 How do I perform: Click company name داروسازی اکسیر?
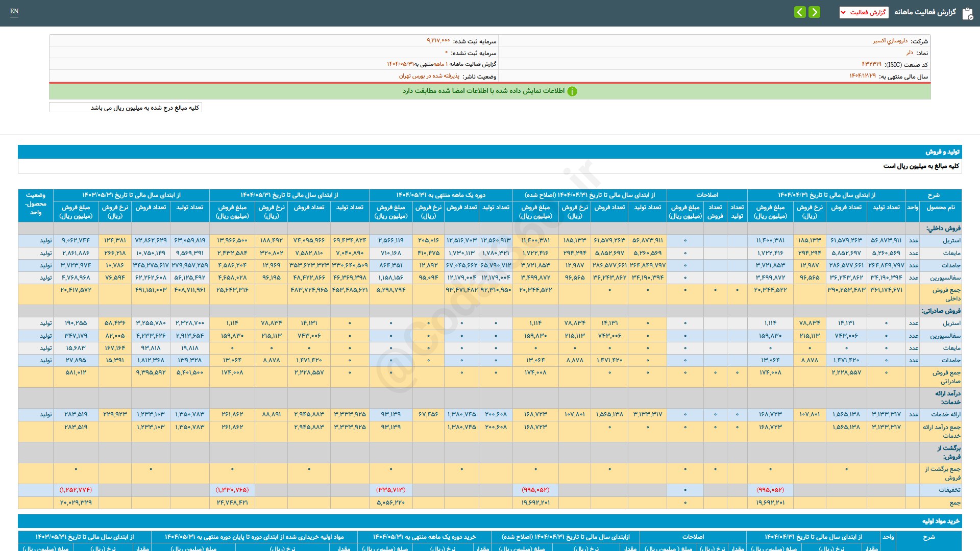pos(890,41)
